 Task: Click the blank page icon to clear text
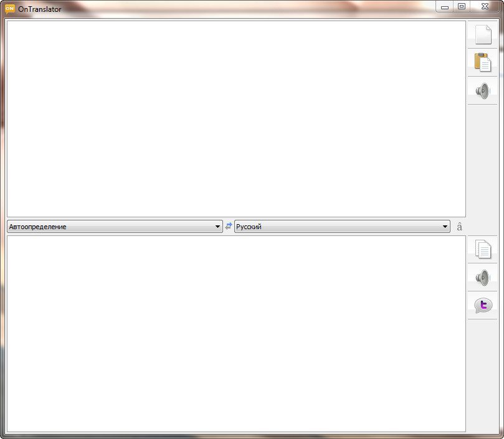(x=483, y=35)
